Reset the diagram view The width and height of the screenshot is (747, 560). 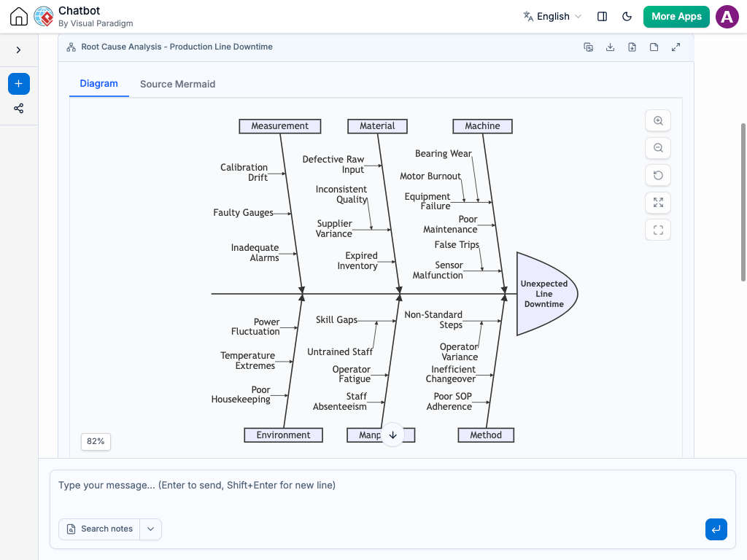pos(658,175)
